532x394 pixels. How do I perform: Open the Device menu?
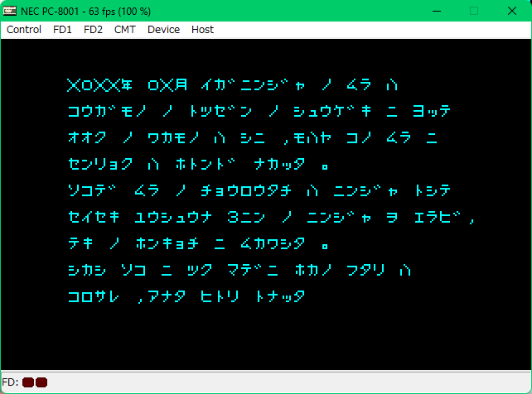(x=163, y=30)
